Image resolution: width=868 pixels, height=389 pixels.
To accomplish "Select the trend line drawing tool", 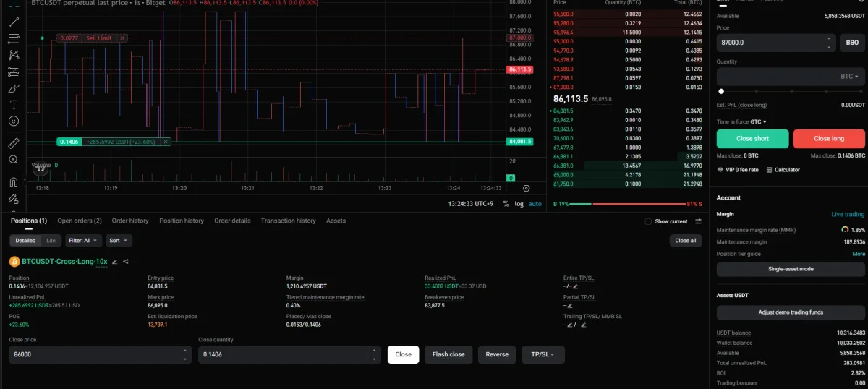I will 13,22.
